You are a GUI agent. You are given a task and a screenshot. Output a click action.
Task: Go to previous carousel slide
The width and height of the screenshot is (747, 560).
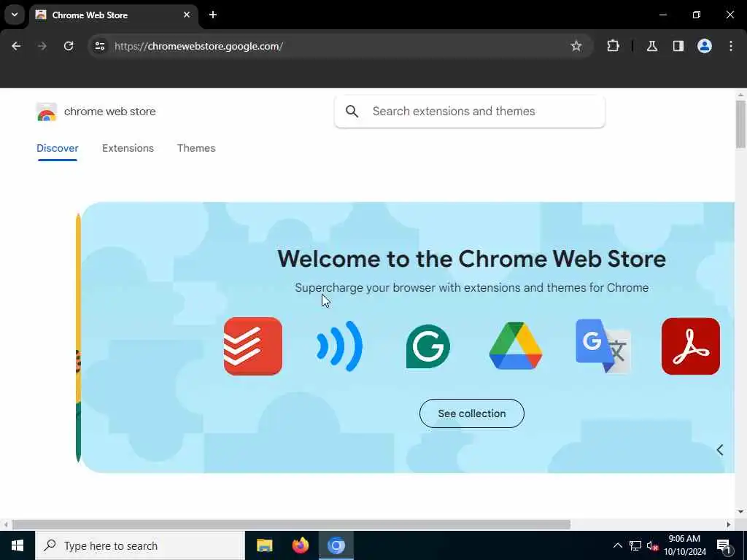point(720,450)
